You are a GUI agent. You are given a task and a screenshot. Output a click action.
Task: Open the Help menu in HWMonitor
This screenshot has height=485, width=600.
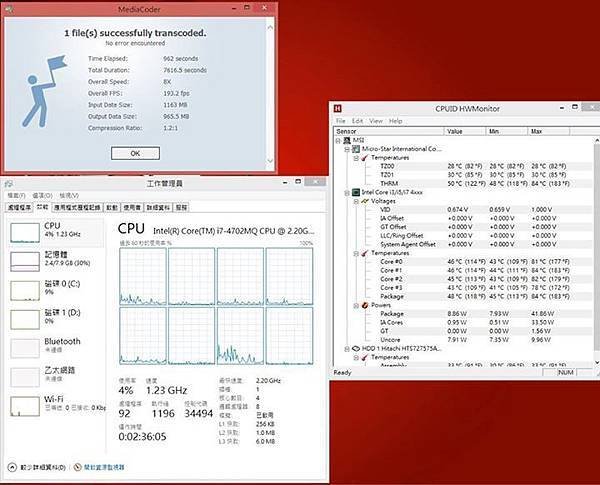[395, 121]
